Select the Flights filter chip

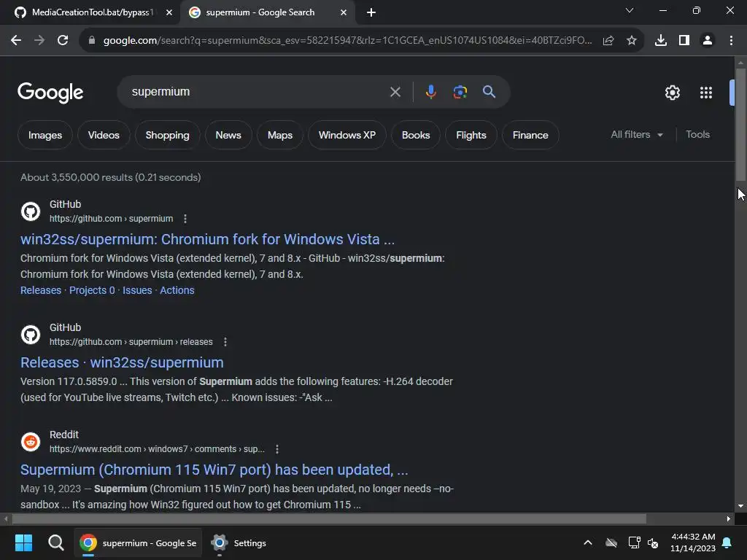pyautogui.click(x=471, y=135)
